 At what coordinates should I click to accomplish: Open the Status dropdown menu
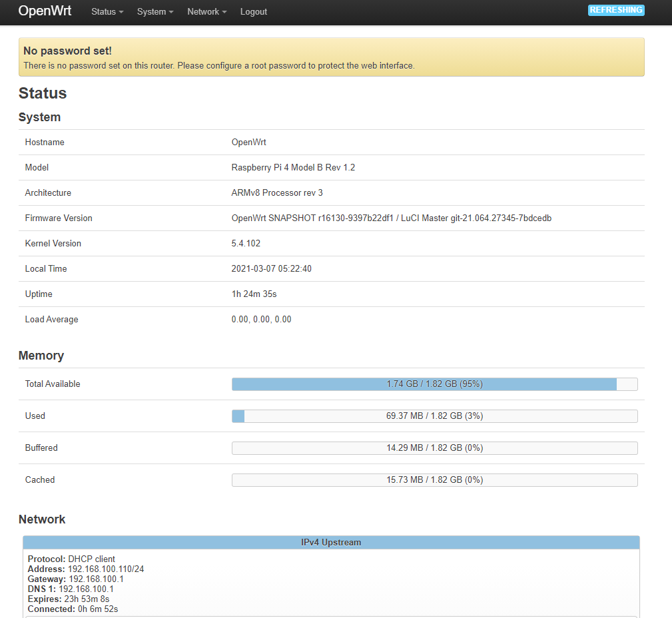107,12
